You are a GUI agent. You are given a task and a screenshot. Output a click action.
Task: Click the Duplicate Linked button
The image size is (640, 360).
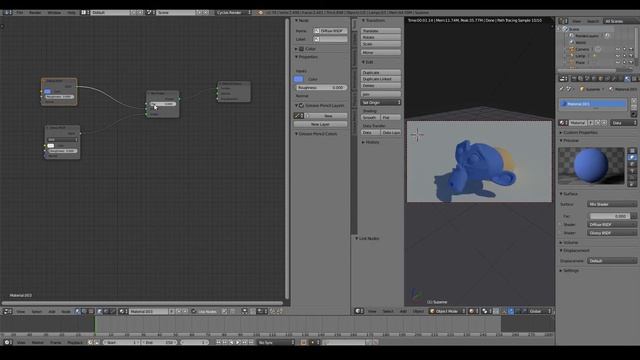pyautogui.click(x=380, y=79)
